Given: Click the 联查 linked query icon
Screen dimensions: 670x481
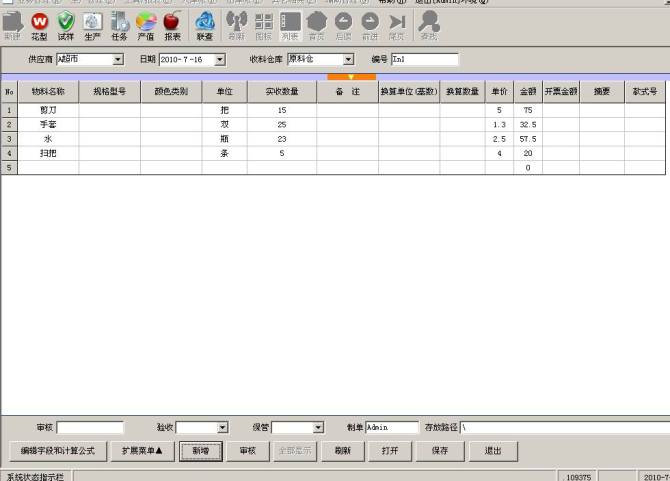Looking at the screenshot, I should pos(205,24).
